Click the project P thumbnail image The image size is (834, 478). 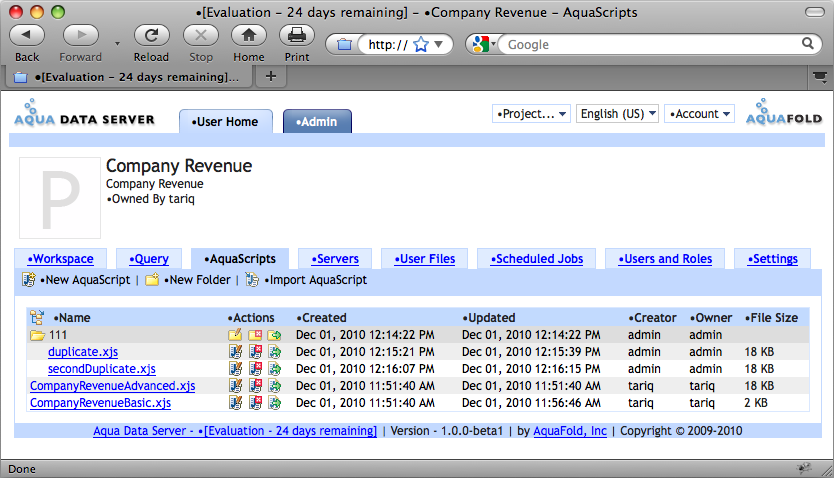(x=60, y=198)
